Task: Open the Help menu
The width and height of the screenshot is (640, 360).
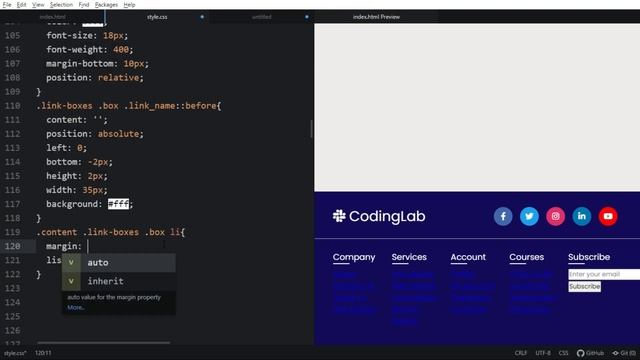Action: (x=129, y=4)
